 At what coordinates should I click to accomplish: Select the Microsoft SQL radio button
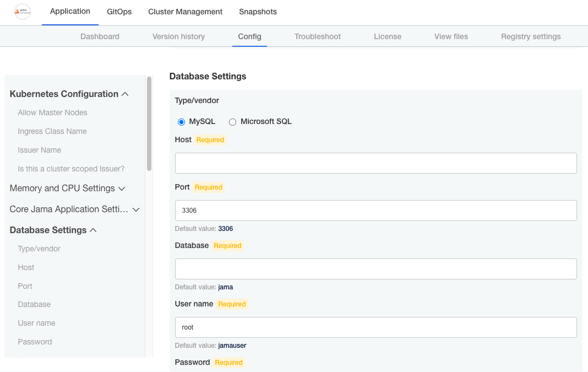pyautogui.click(x=232, y=122)
